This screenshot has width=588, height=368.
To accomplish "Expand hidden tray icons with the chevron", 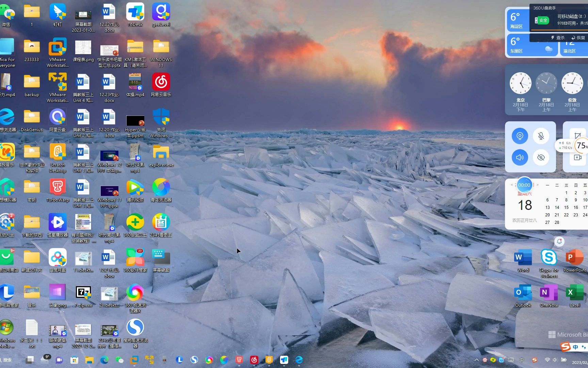I will pyautogui.click(x=476, y=360).
